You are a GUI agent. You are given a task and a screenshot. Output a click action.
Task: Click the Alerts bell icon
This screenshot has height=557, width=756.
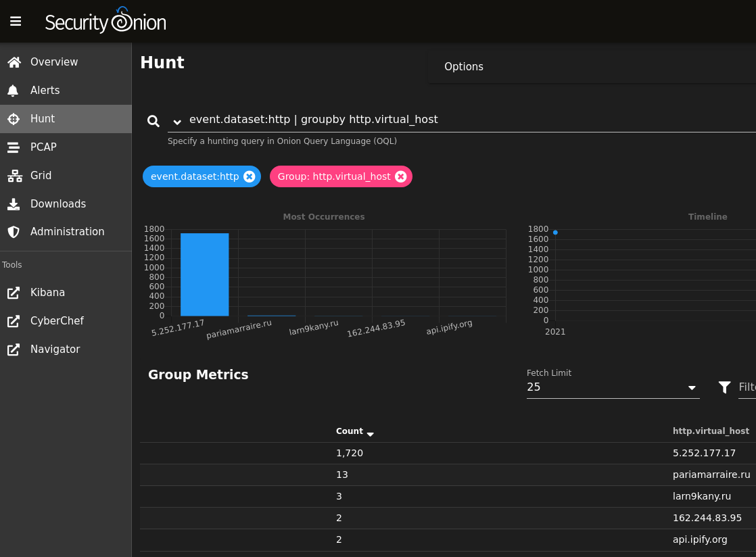click(13, 91)
